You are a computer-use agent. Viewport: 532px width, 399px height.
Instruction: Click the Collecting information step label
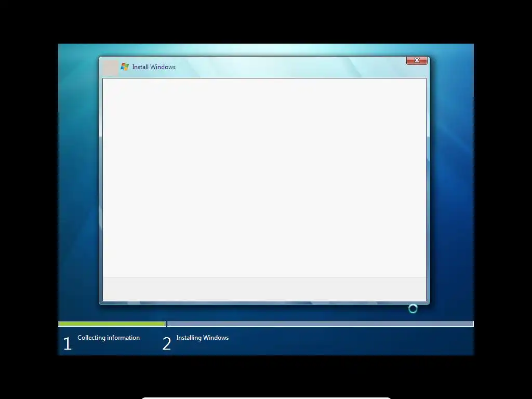(109, 338)
